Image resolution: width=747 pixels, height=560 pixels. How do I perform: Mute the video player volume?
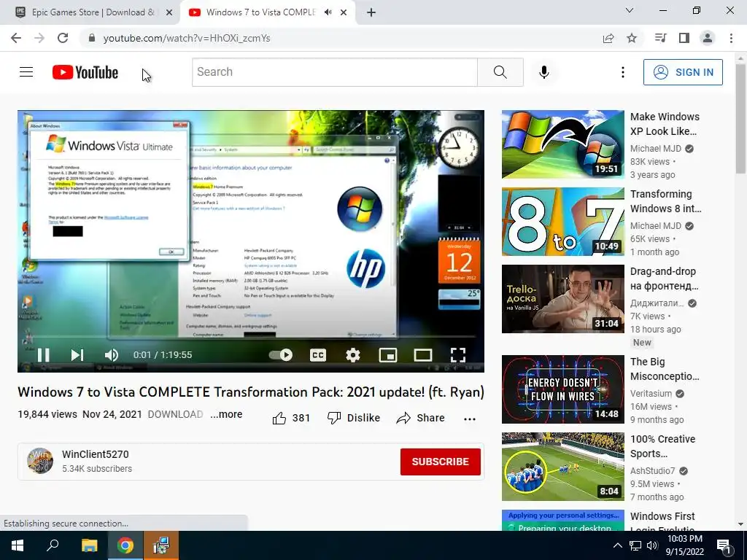(111, 355)
